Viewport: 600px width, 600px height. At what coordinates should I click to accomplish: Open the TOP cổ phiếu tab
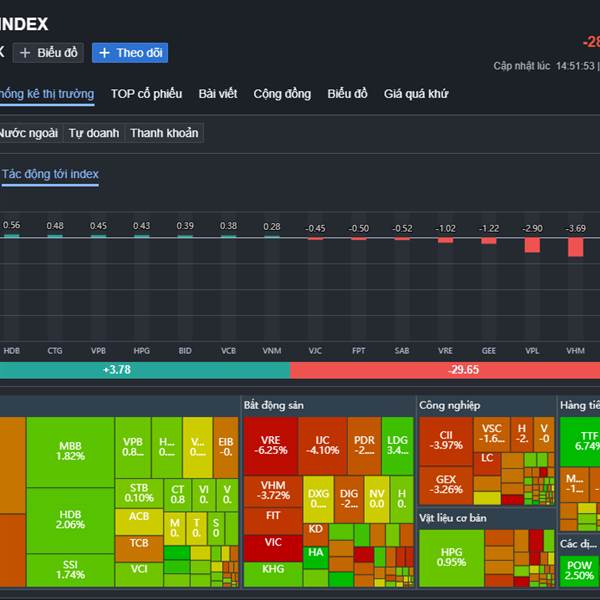146,94
